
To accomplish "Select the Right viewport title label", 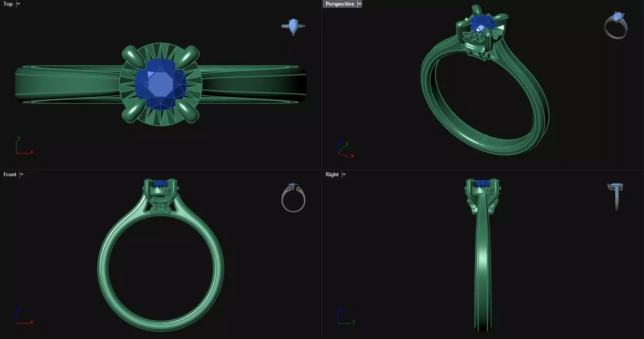I will click(x=332, y=175).
